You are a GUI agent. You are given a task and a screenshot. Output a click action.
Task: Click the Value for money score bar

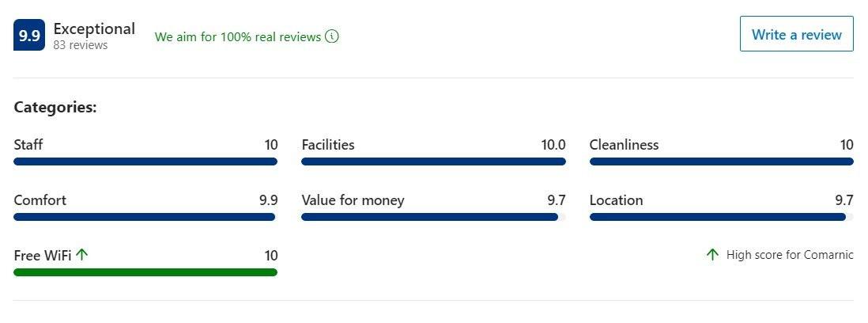pyautogui.click(x=433, y=217)
